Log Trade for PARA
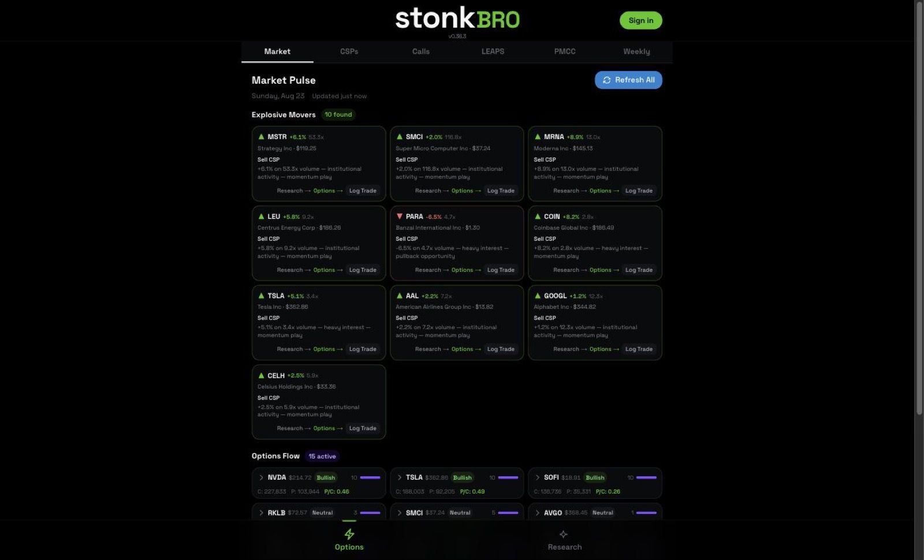 [x=501, y=270]
